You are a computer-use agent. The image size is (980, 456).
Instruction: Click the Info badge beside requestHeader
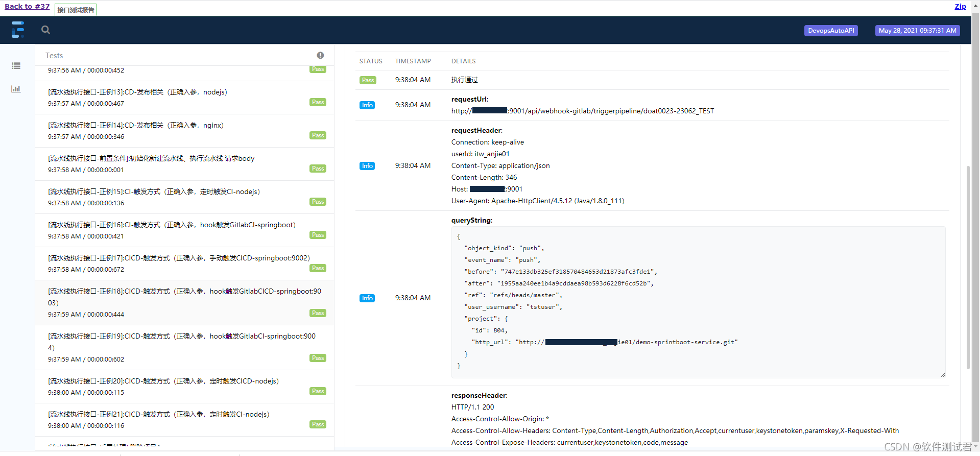click(367, 166)
